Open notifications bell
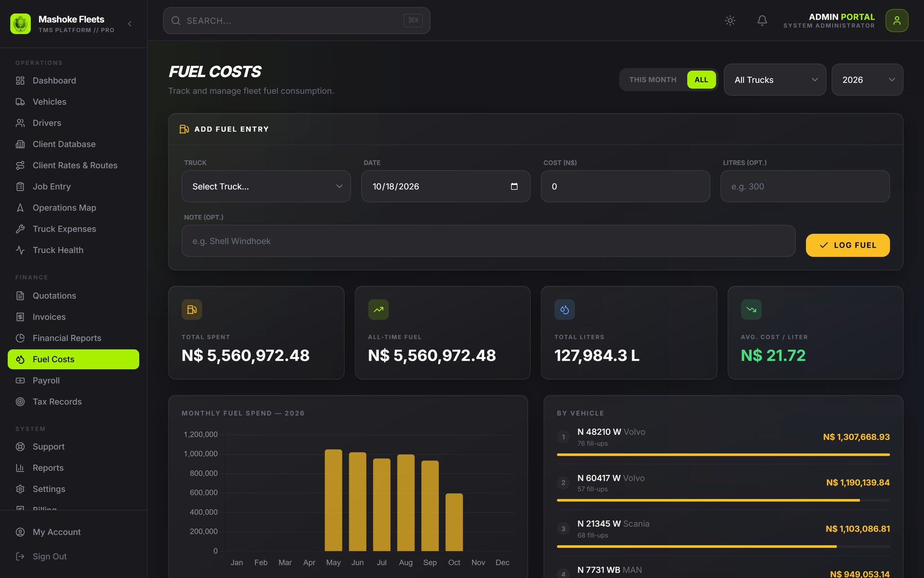Screen dimensions: 924x578 pos(762,20)
